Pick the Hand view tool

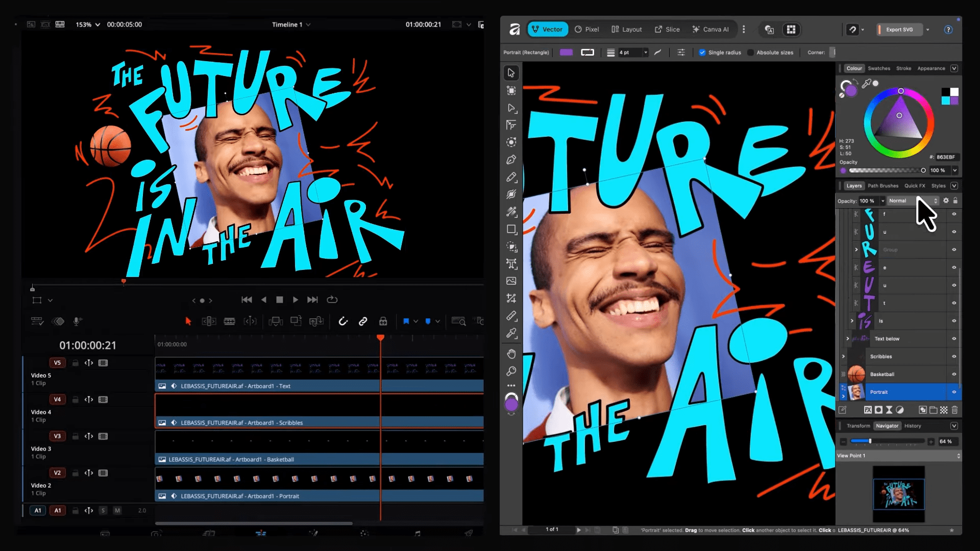[x=511, y=354]
